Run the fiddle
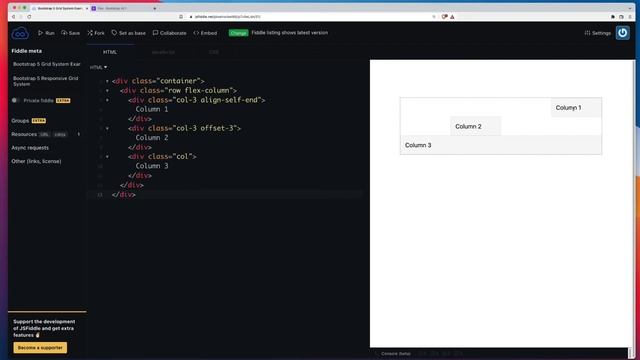The width and height of the screenshot is (640, 360). click(x=46, y=33)
